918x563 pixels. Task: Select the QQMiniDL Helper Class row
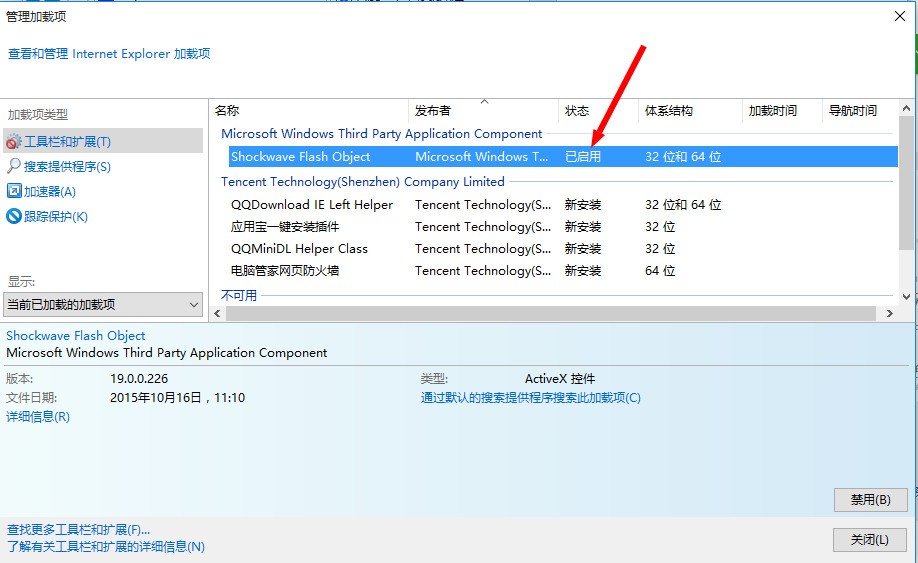(x=299, y=249)
